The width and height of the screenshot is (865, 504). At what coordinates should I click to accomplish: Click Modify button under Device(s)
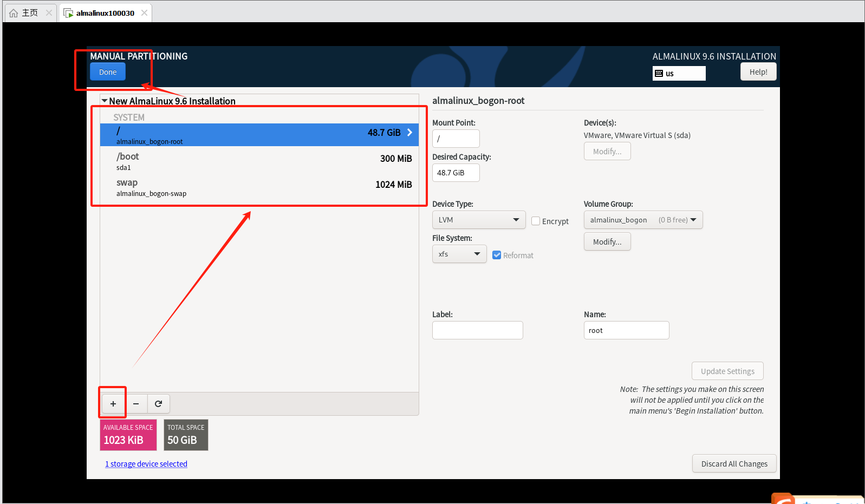point(607,152)
